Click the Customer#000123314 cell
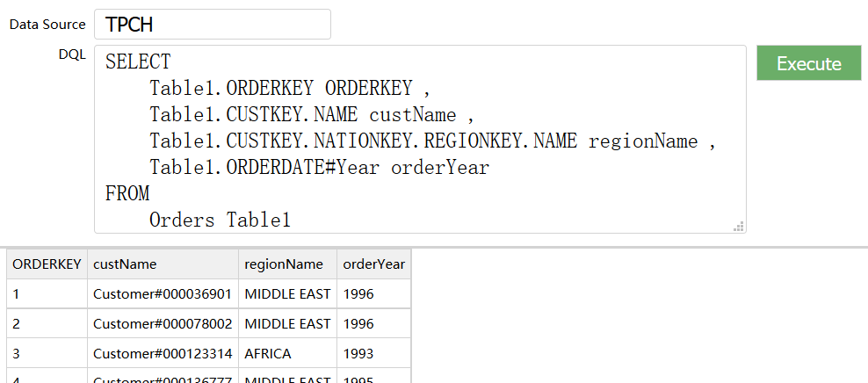 click(x=163, y=353)
